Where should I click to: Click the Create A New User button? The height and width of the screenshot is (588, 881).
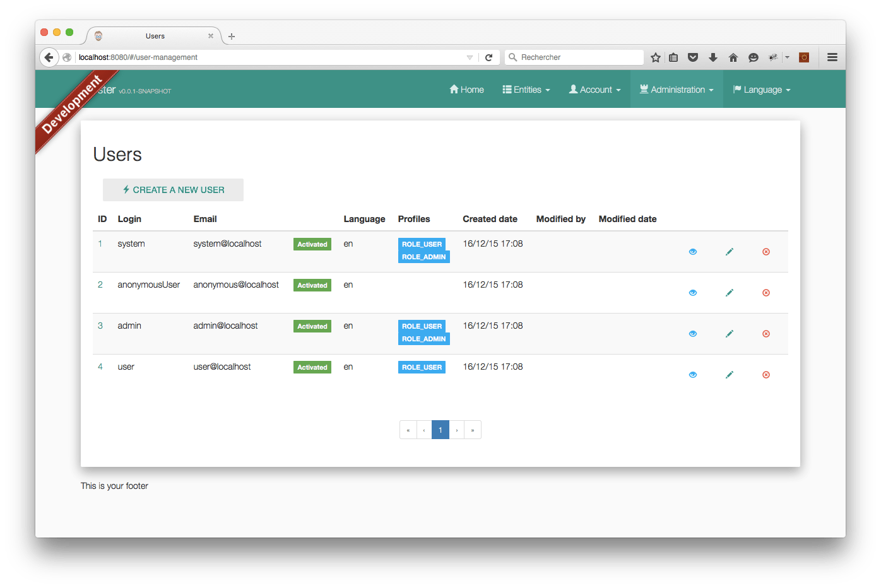pos(173,189)
